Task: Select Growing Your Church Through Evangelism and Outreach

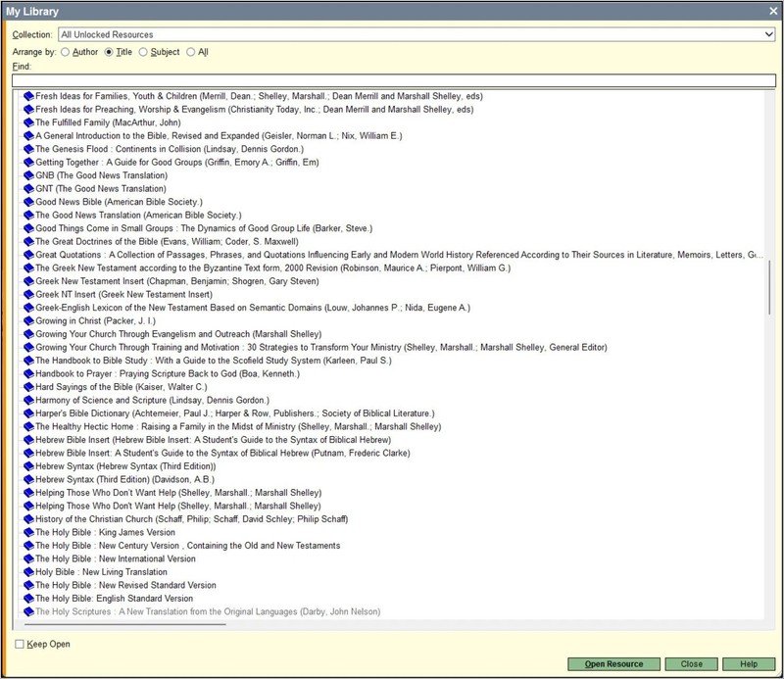Action: click(178, 334)
